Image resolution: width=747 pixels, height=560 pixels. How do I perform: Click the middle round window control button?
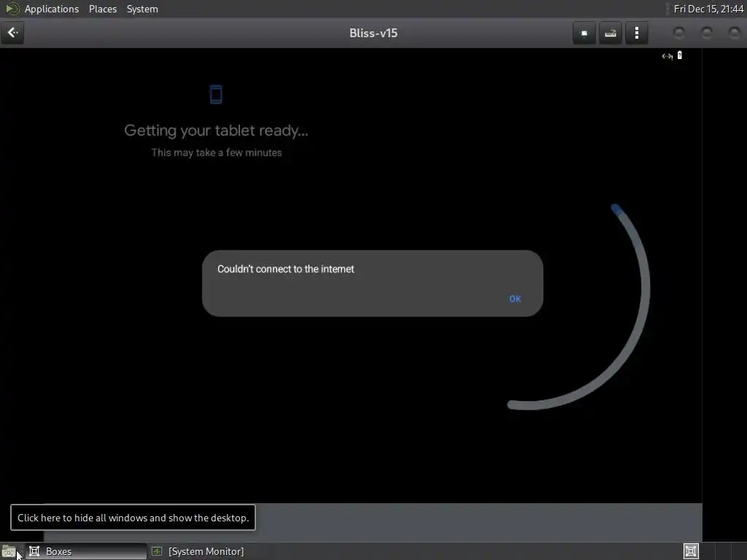(706, 32)
